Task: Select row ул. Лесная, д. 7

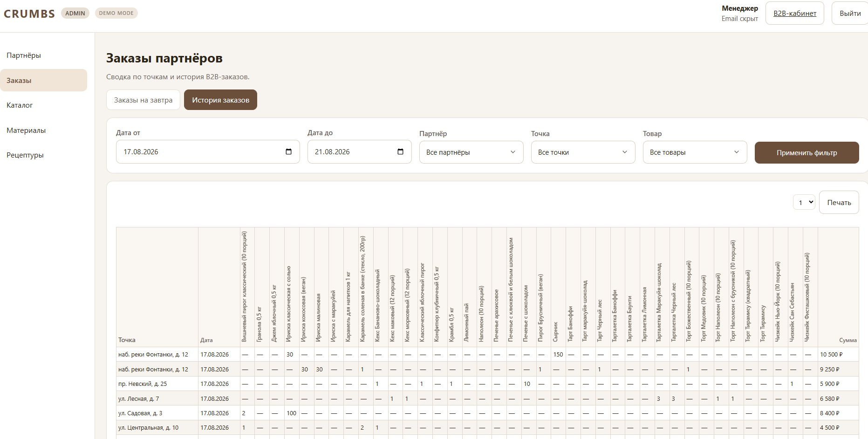Action: click(x=487, y=398)
